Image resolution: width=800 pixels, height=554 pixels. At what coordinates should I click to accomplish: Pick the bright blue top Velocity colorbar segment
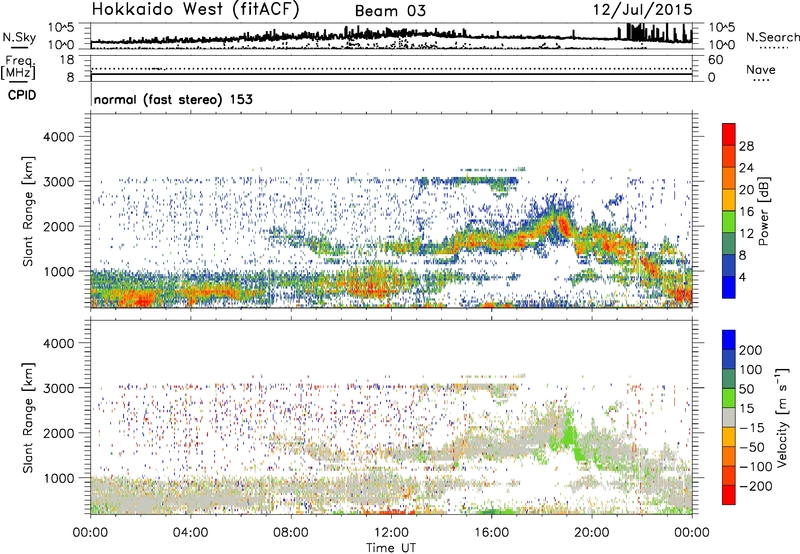[729, 340]
